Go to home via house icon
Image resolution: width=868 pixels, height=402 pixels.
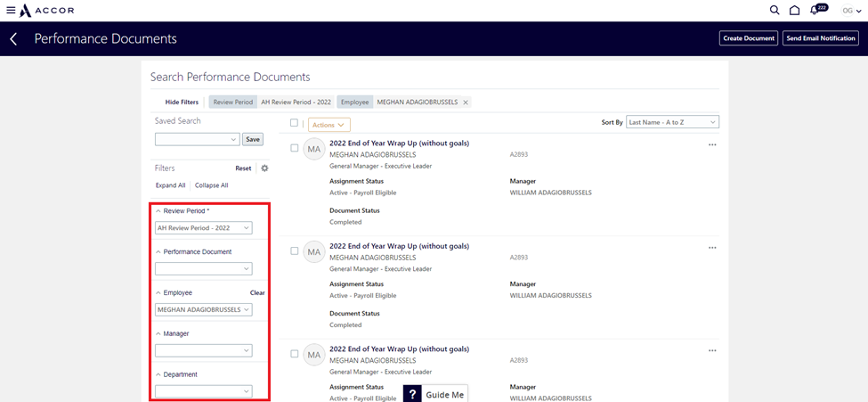794,10
